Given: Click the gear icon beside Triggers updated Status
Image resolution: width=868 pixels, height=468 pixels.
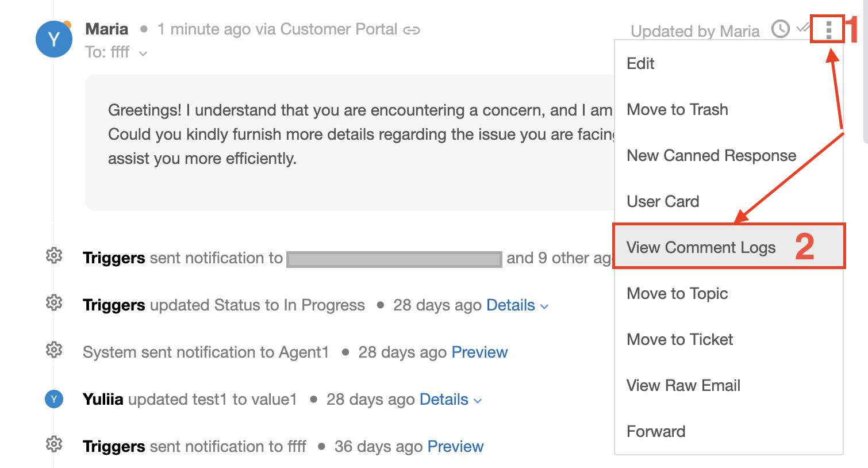Looking at the screenshot, I should pos(54,302).
